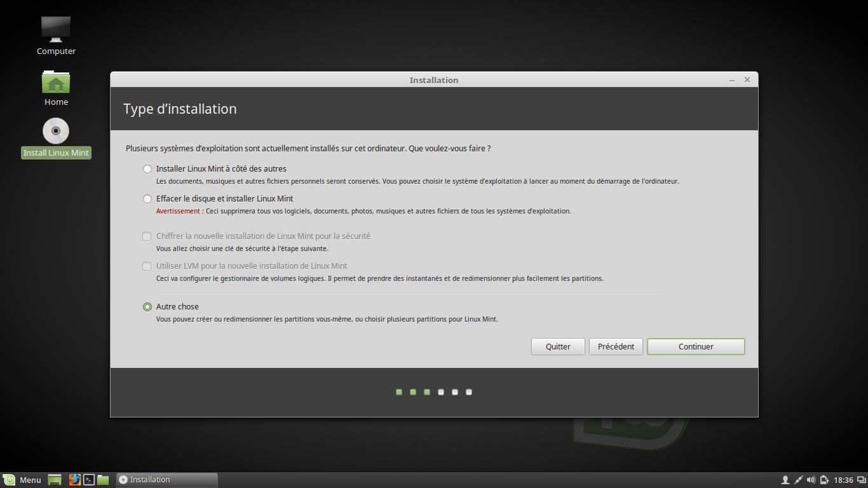Click the user applet tray icon

tap(785, 480)
